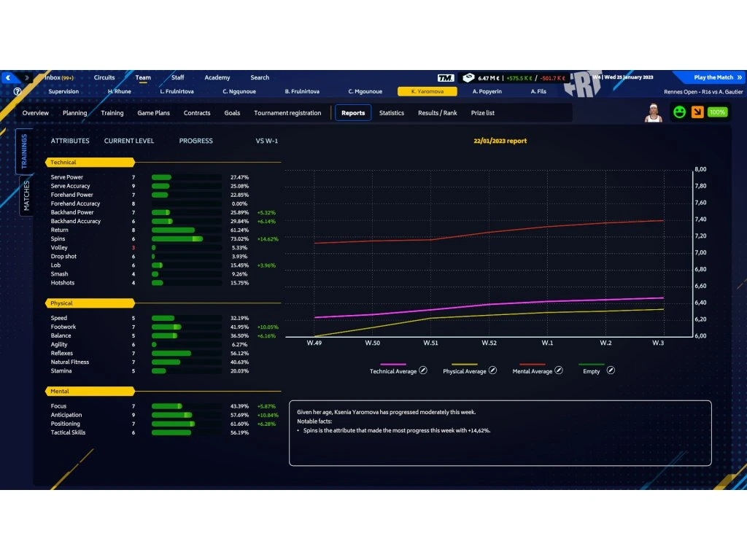747x560 pixels.
Task: Edit the Technical Average line series
Action: 423,370
